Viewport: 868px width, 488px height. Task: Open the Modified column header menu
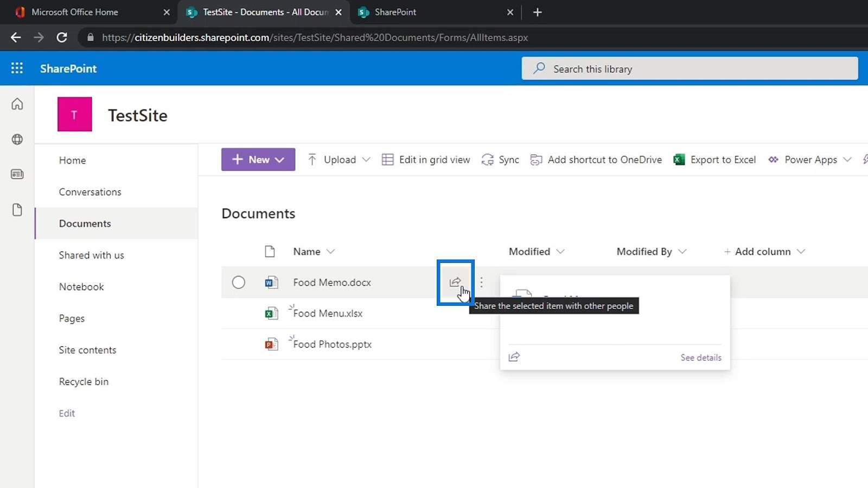click(x=537, y=252)
